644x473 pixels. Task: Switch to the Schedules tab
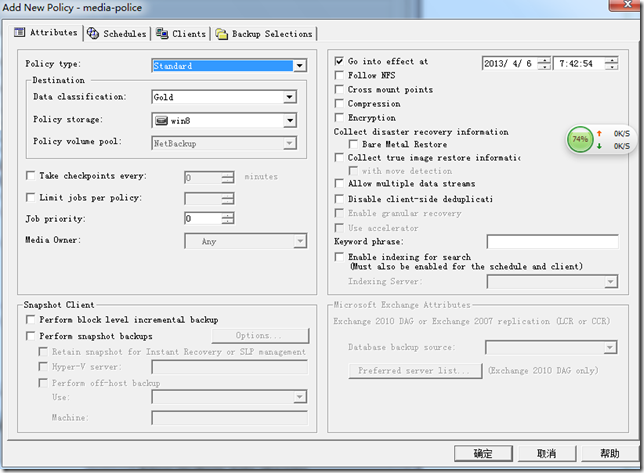pos(117,34)
